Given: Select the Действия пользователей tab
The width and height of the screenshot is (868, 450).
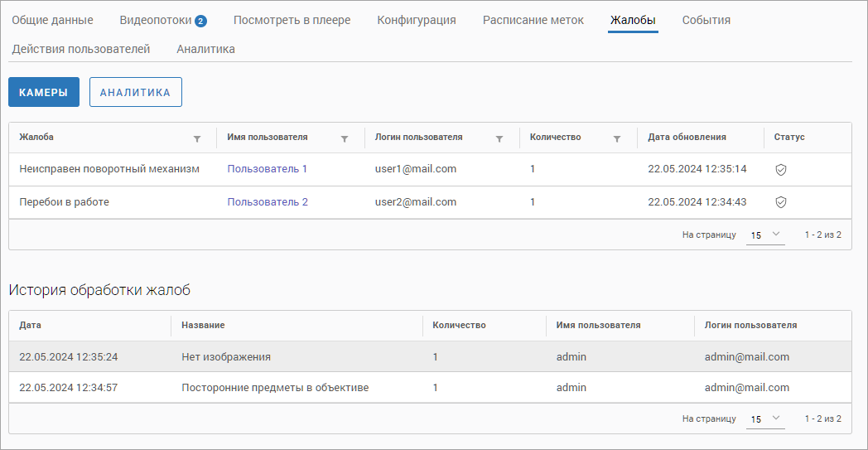Looking at the screenshot, I should [x=81, y=49].
